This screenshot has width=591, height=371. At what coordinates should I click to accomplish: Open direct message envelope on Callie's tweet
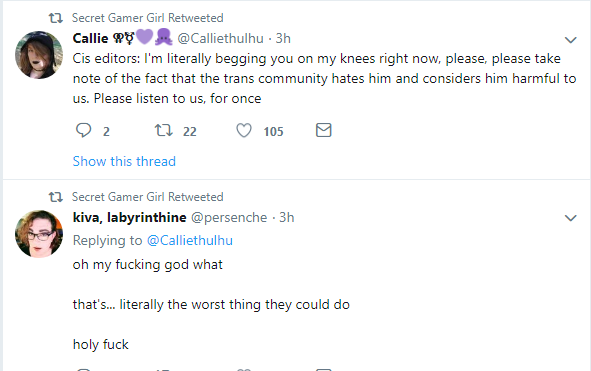pos(323,130)
